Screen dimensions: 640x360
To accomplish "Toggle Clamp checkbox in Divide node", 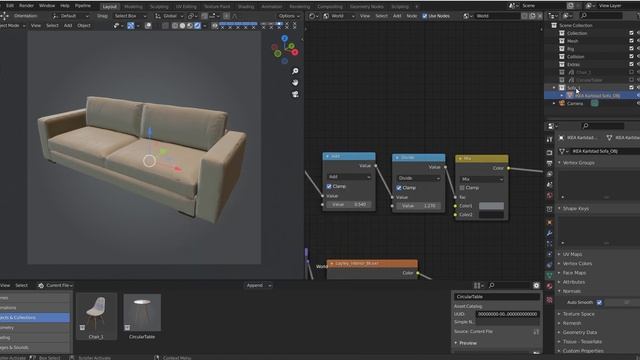I will point(399,188).
